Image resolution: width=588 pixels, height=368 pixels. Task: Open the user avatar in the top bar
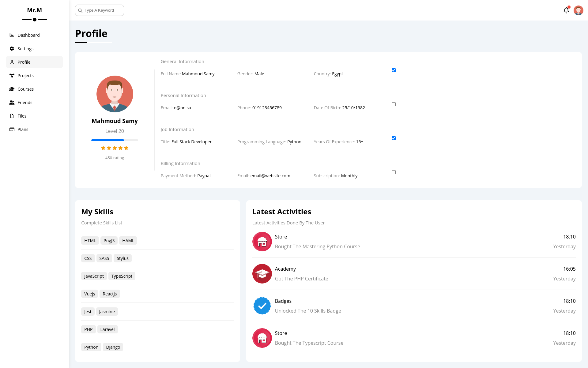(578, 10)
